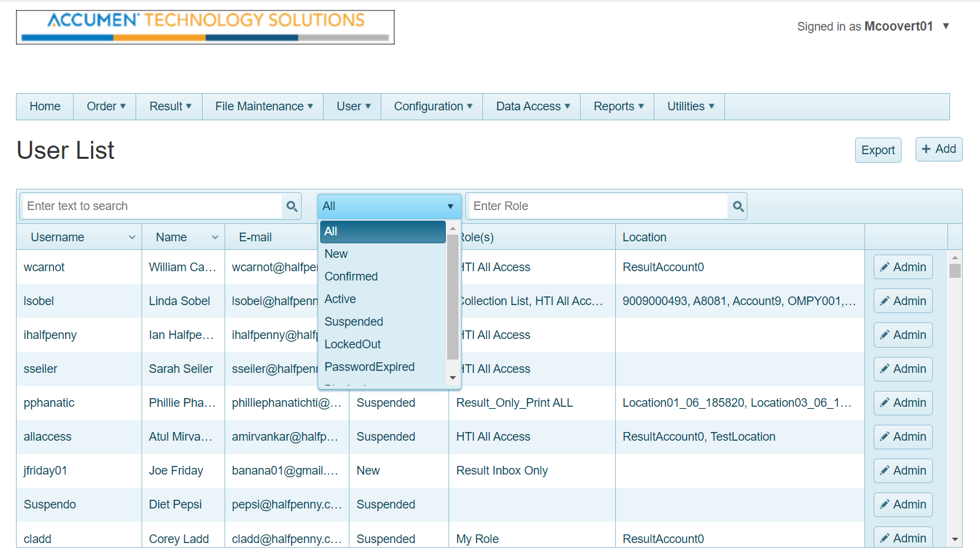The width and height of the screenshot is (980, 553).
Task: Expand the Username column sort chevron
Action: (x=132, y=237)
